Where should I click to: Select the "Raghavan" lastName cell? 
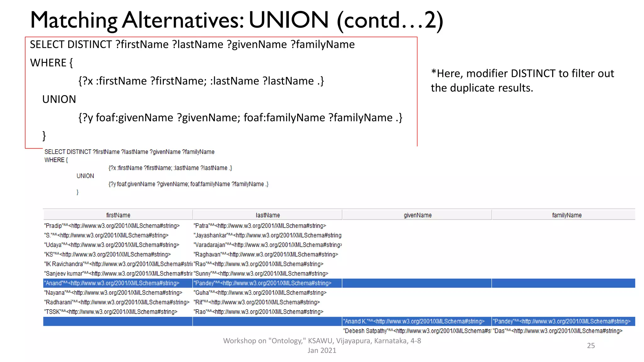[x=267, y=255]
